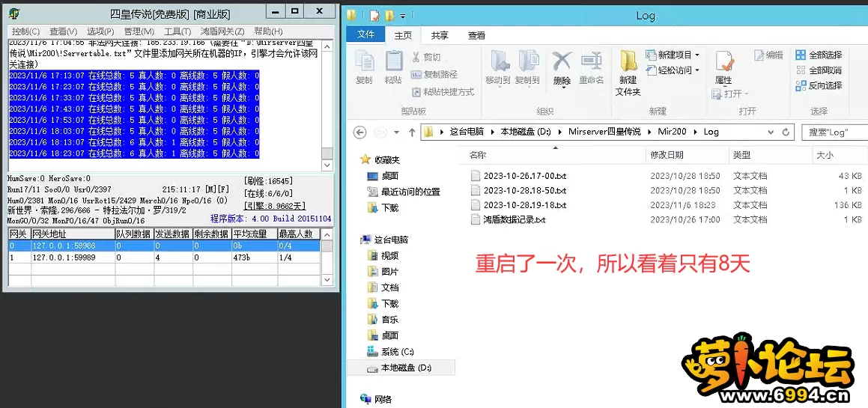Click the gateway table scrollbar up arrow
The width and height of the screenshot is (868, 408).
(x=328, y=234)
